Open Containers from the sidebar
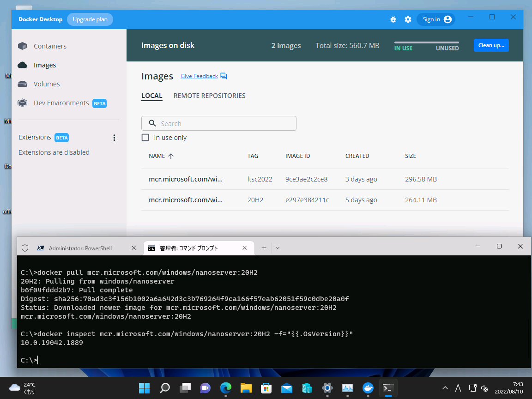The height and width of the screenshot is (399, 532). coord(50,46)
